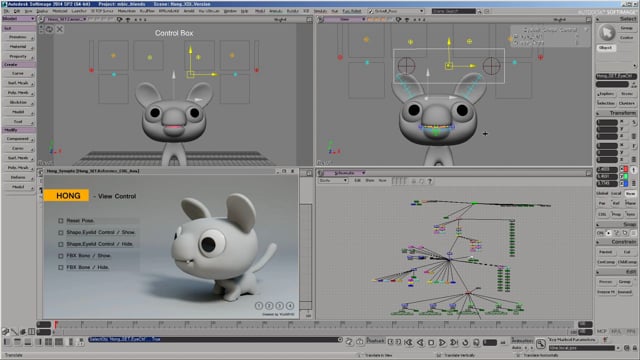
Task: Click the script command line field
Action: pos(212,340)
